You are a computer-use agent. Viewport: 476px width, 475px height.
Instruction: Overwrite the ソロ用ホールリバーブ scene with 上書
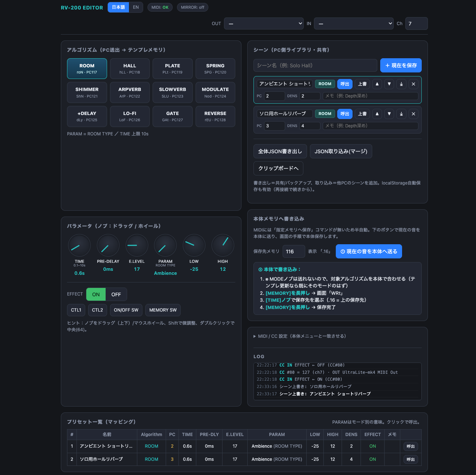click(x=362, y=114)
